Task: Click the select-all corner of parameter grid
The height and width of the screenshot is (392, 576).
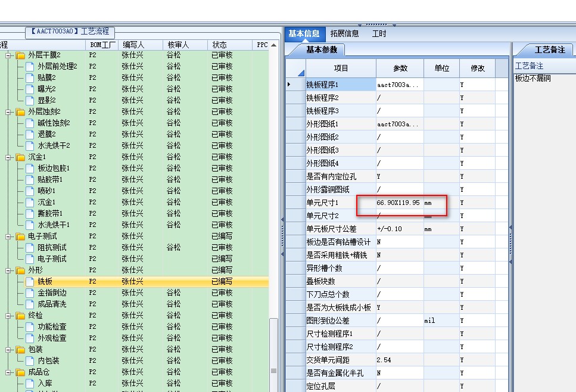Action: pyautogui.click(x=295, y=69)
